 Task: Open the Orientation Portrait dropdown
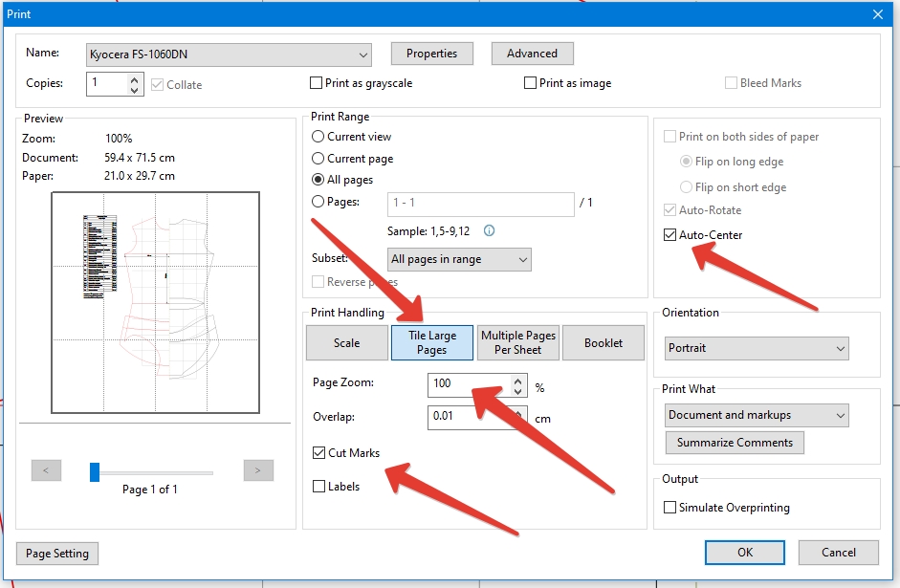point(757,348)
